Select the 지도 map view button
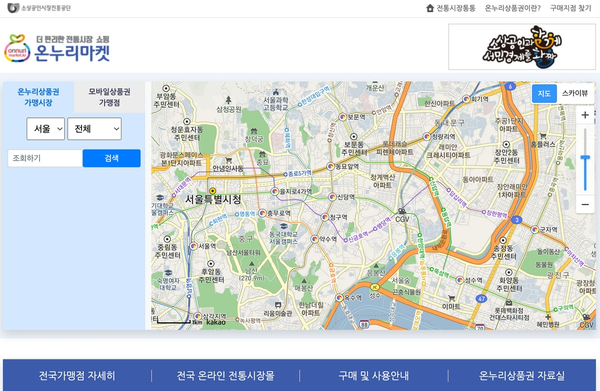Viewport: 600px width, 391px height. pyautogui.click(x=544, y=93)
